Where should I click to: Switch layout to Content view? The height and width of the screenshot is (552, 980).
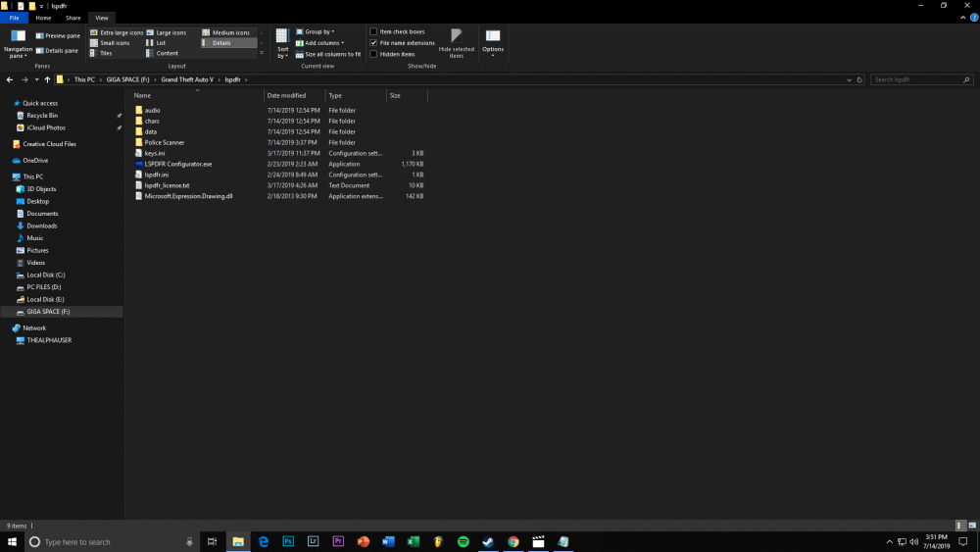click(x=163, y=54)
